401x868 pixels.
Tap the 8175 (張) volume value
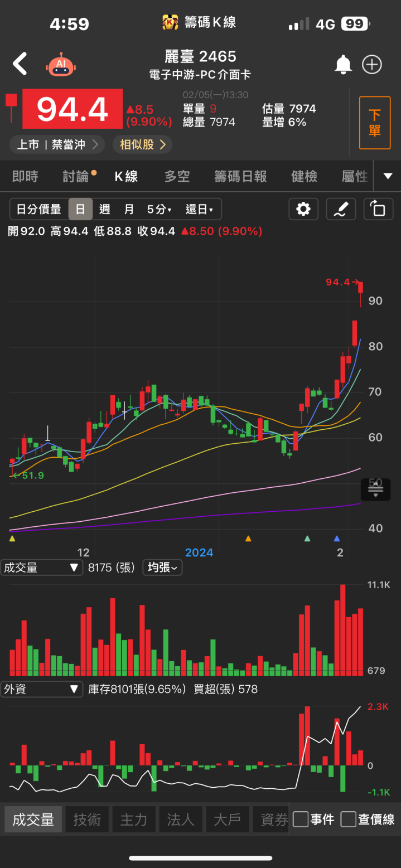point(112,568)
